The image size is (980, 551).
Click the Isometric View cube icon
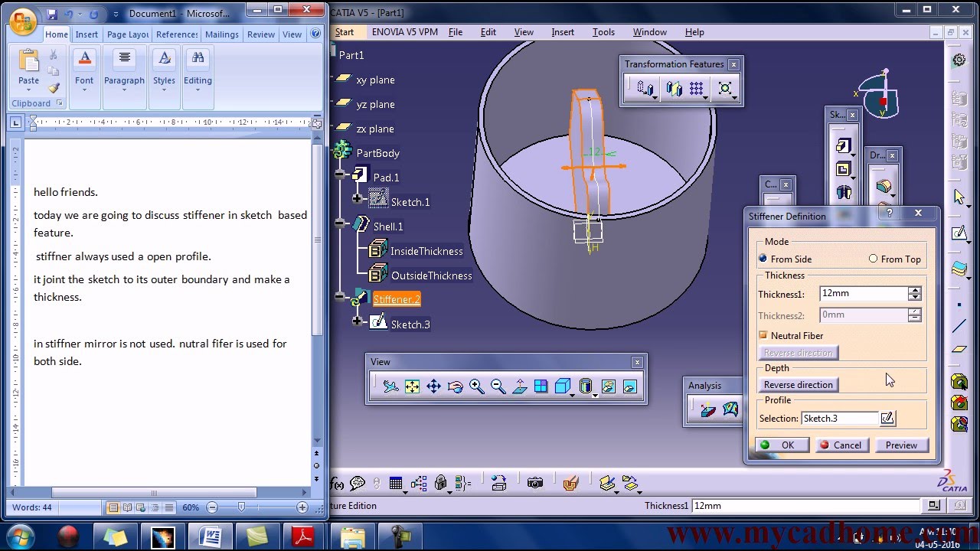click(x=562, y=387)
